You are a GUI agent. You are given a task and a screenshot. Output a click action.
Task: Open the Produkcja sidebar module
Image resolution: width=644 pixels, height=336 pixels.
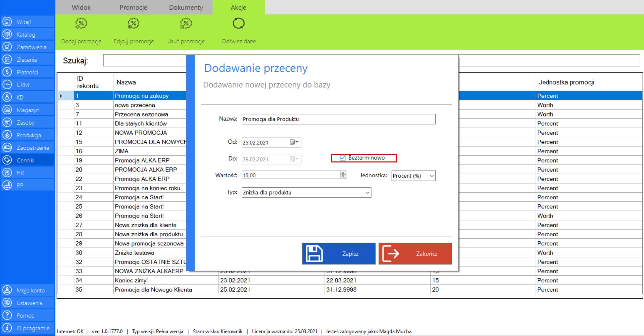pyautogui.click(x=29, y=135)
